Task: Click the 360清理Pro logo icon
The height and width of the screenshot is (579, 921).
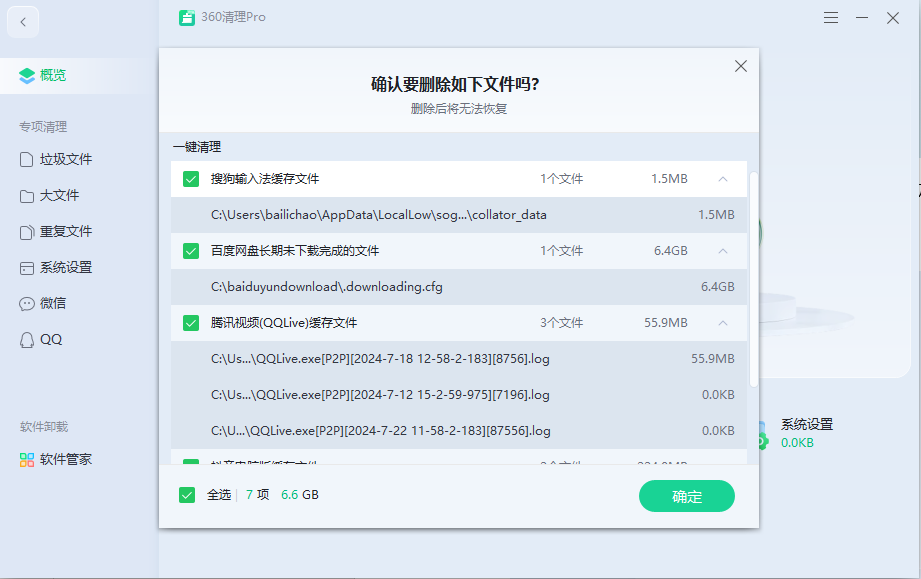Action: tap(187, 18)
